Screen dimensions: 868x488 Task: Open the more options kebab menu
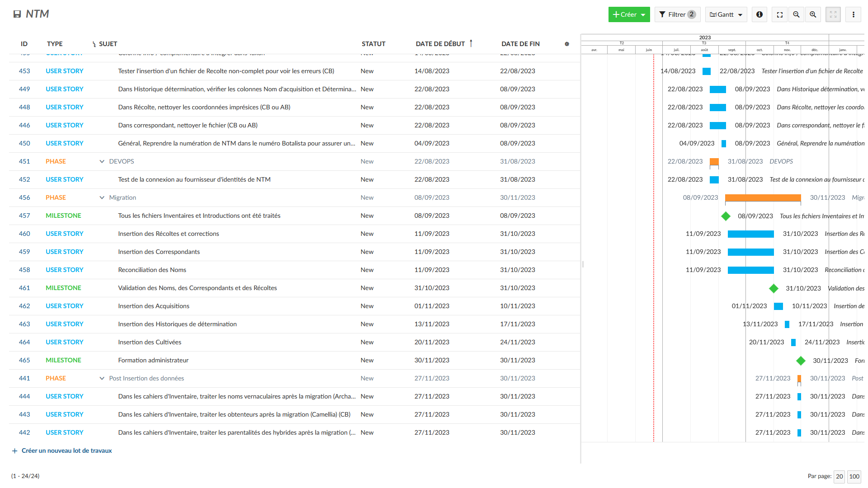(x=854, y=14)
